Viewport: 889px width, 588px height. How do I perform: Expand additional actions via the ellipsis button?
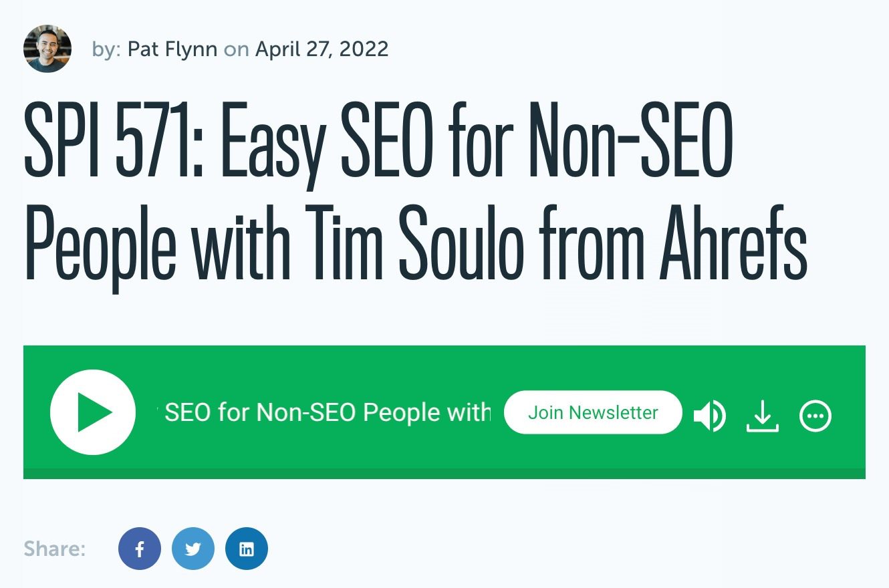815,415
